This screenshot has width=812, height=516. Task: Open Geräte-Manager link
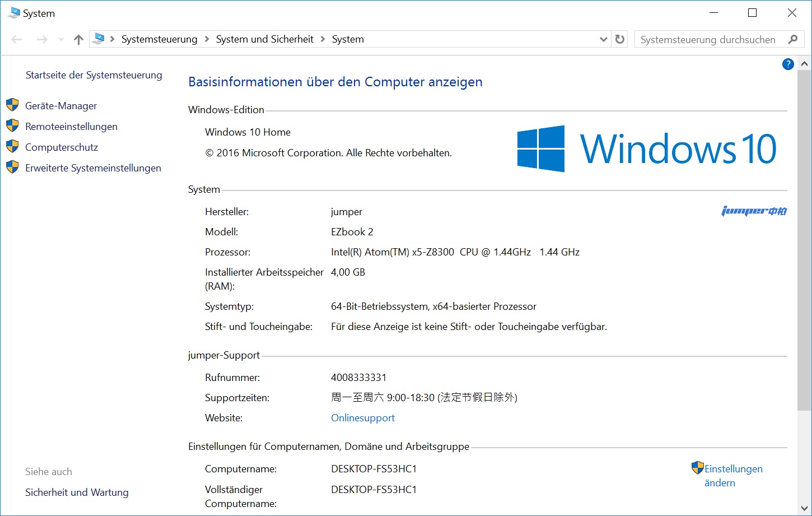61,106
